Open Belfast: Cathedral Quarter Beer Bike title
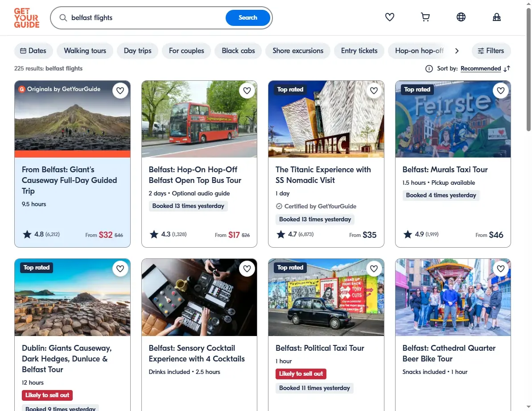Screen dimensions: 532x411 coord(449,353)
